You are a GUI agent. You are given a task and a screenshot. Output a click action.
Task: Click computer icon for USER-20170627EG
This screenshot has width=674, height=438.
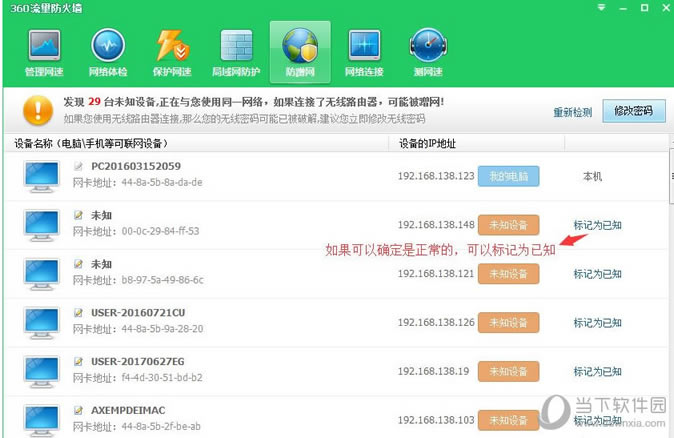(x=41, y=372)
